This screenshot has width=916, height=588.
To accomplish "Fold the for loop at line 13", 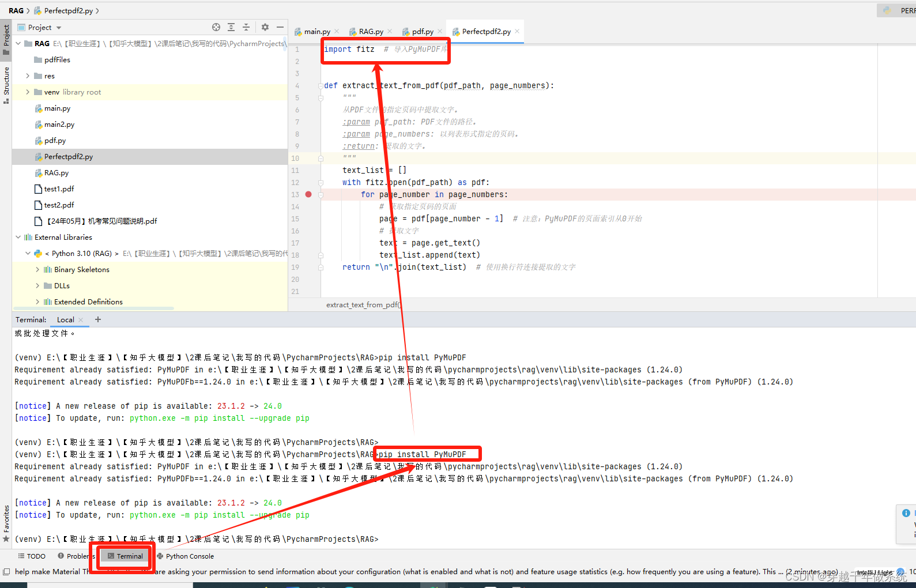I will click(x=321, y=194).
